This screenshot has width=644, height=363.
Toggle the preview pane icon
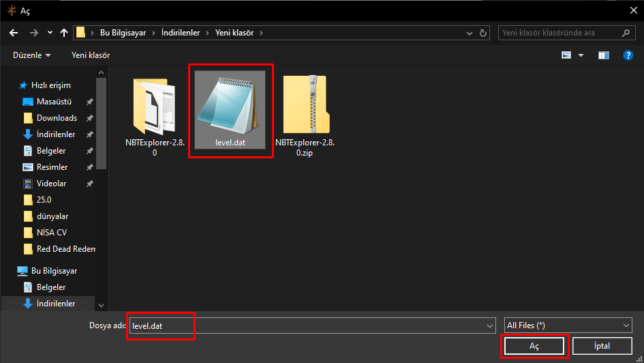pyautogui.click(x=603, y=55)
